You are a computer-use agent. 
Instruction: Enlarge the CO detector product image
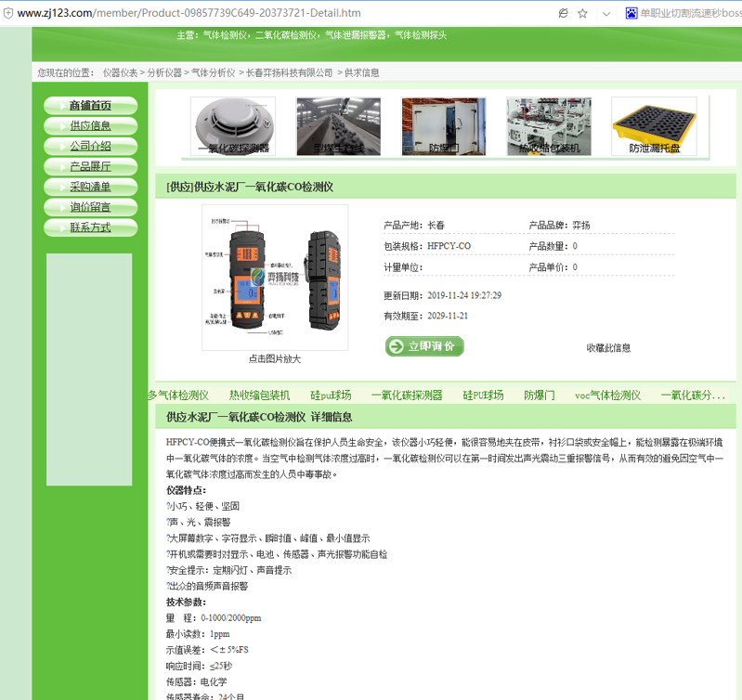point(275,278)
